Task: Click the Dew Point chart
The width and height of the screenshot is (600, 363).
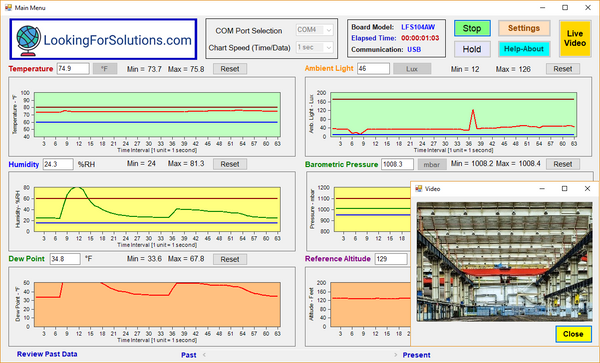Action: click(152, 307)
